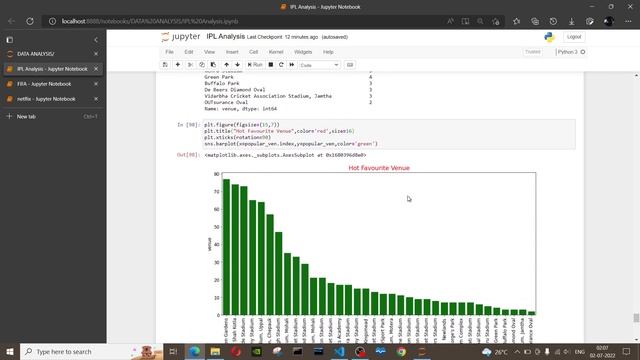
Task: View site information icon in address bar
Action: (52, 21)
